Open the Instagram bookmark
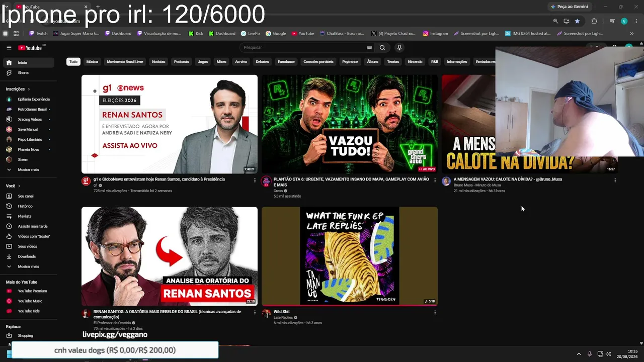Viewport: 644px width, 362px height. click(435, 34)
